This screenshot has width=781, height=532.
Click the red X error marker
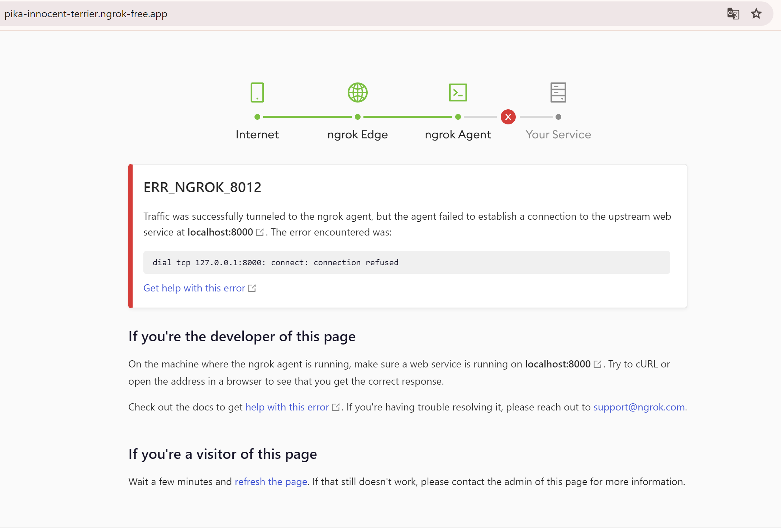pyautogui.click(x=508, y=117)
